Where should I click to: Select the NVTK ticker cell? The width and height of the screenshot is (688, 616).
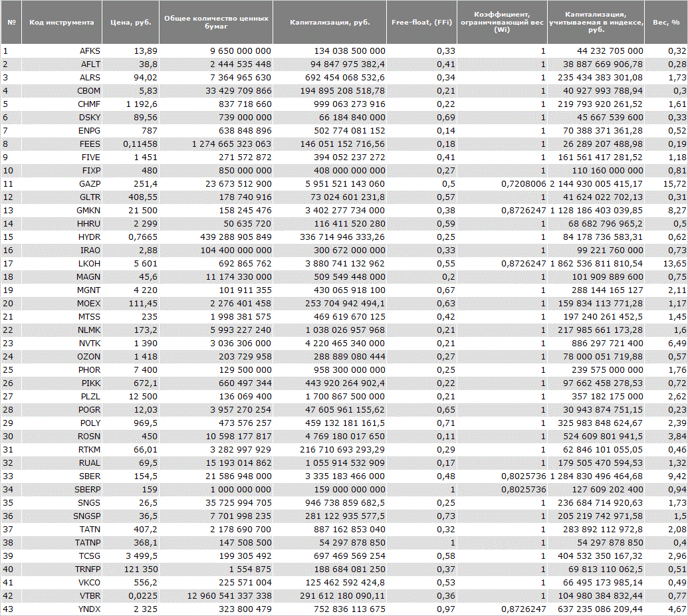tap(61, 344)
